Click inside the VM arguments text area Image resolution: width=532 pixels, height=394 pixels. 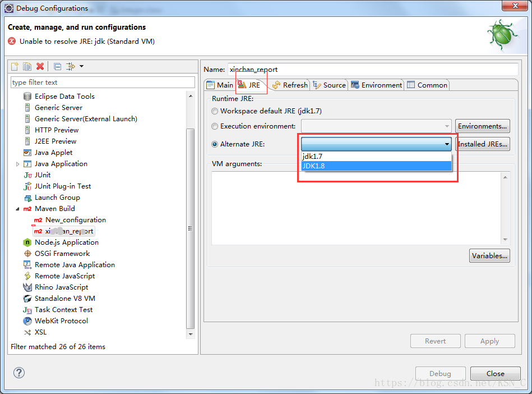coord(356,208)
